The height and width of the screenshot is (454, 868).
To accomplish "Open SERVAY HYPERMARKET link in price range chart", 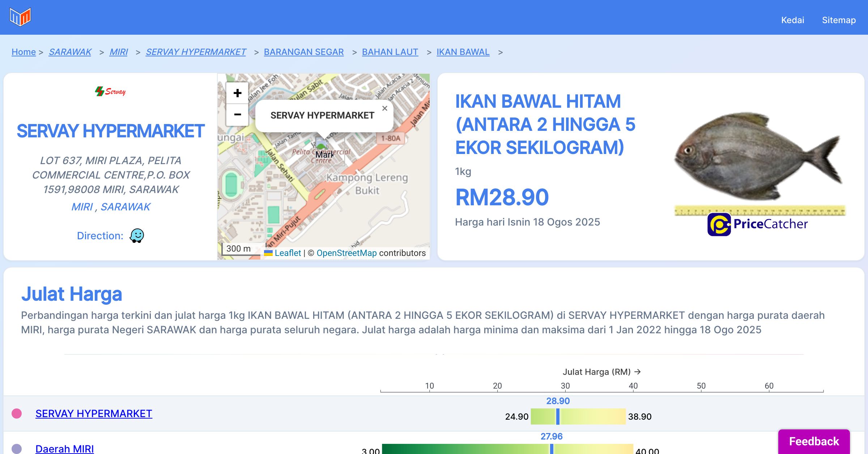I will (94, 414).
